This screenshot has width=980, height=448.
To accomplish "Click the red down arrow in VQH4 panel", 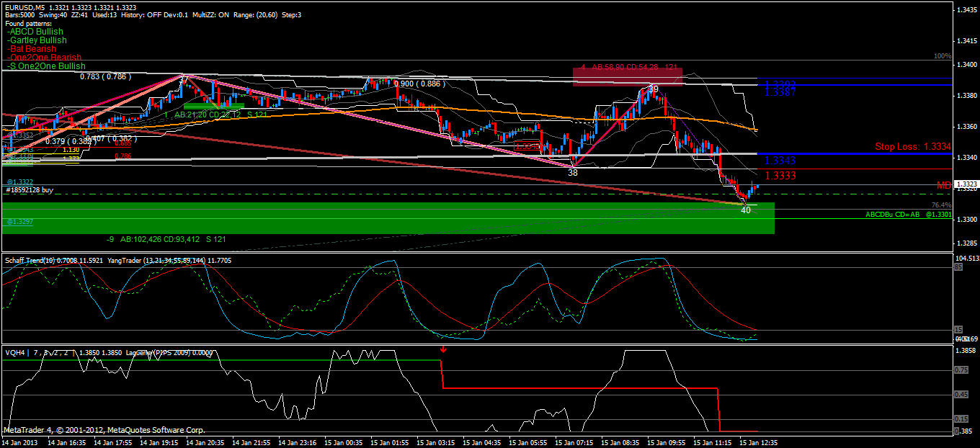I will coord(443,350).
